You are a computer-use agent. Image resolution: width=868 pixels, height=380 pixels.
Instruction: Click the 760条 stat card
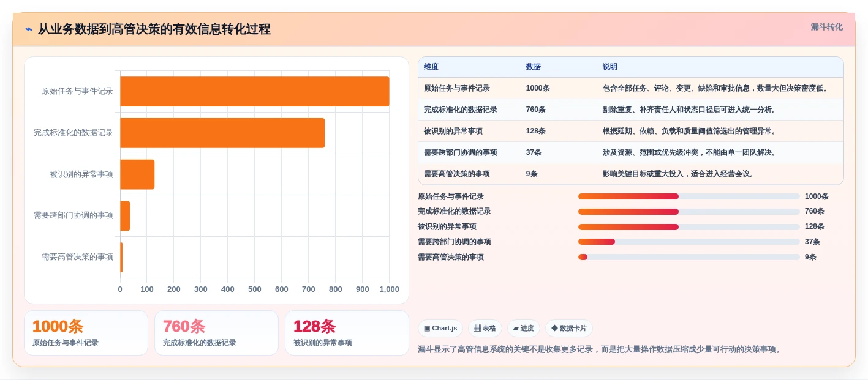point(216,333)
